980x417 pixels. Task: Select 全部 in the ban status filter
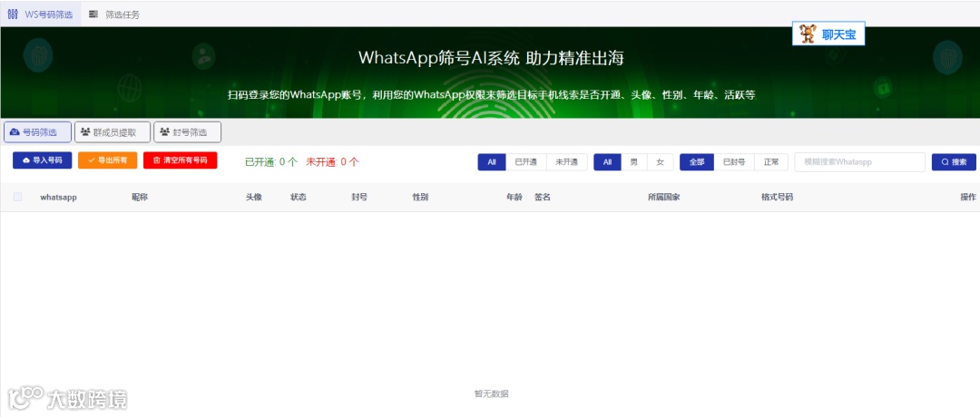click(x=697, y=162)
